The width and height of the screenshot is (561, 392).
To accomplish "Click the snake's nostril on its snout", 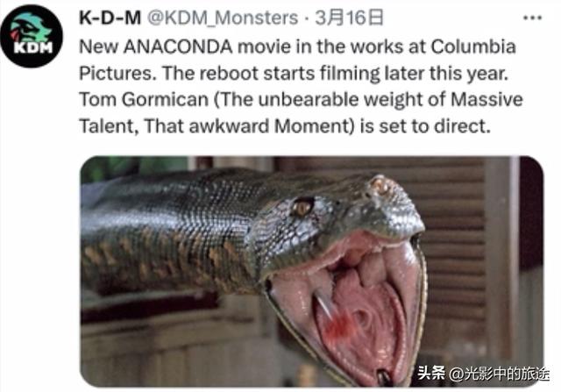I will [380, 185].
